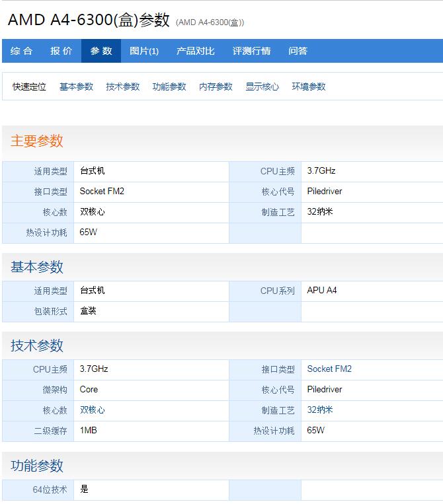Image resolution: width=443 pixels, height=504 pixels.
Task: Click 台式机 value in 基本参数
Action: click(92, 290)
